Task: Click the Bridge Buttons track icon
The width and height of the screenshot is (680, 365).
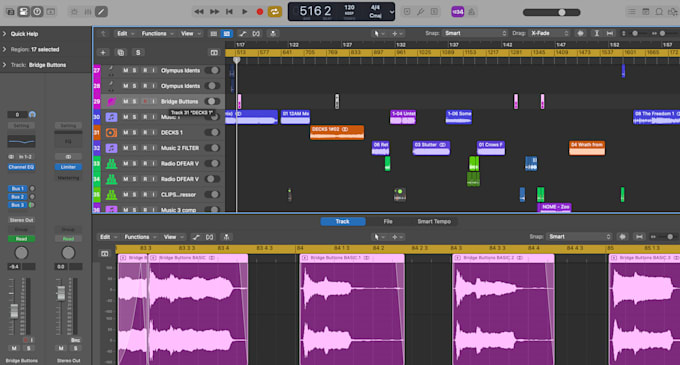Action: [111, 101]
